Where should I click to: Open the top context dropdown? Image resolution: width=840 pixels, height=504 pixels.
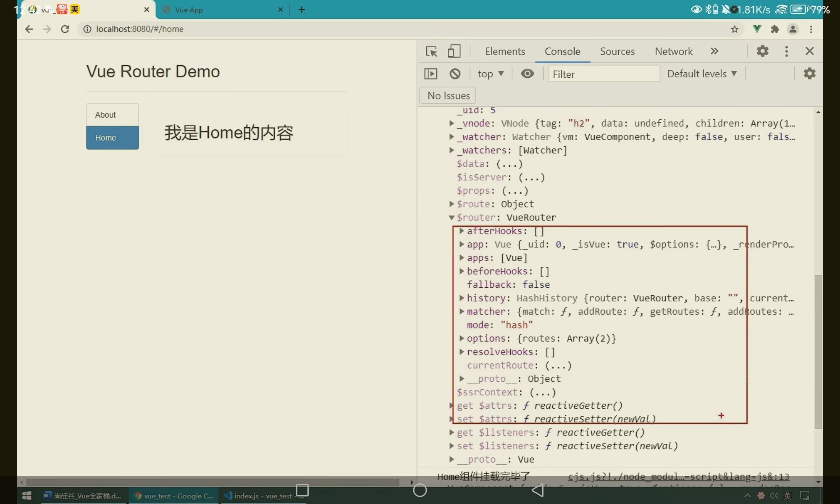point(490,74)
